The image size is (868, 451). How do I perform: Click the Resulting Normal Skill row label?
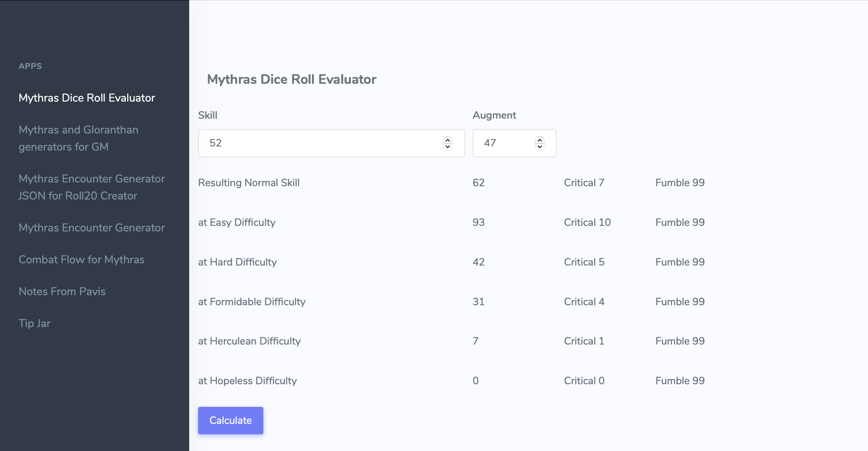(x=249, y=183)
